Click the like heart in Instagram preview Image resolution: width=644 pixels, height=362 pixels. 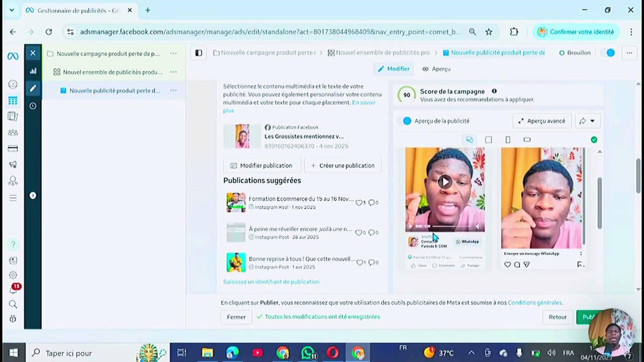tap(507, 264)
